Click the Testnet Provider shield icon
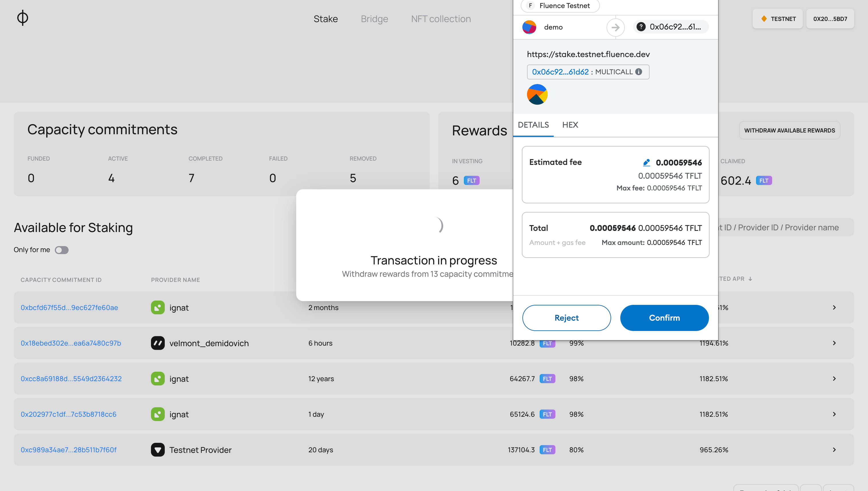The image size is (868, 491). coord(158,449)
